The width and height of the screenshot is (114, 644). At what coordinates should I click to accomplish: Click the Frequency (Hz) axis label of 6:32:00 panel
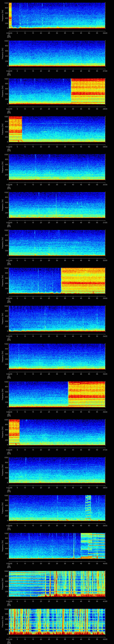(x=3, y=281)
